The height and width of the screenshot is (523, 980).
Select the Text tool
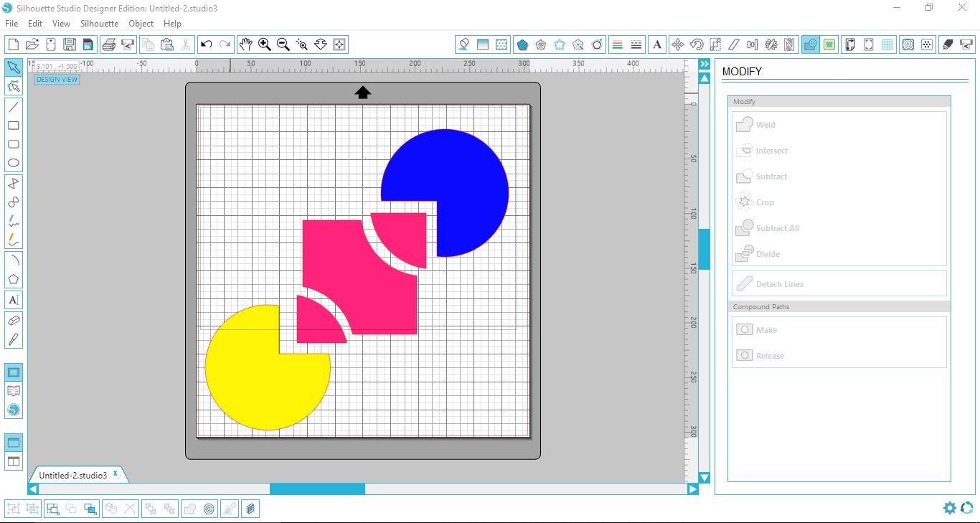pos(13,299)
